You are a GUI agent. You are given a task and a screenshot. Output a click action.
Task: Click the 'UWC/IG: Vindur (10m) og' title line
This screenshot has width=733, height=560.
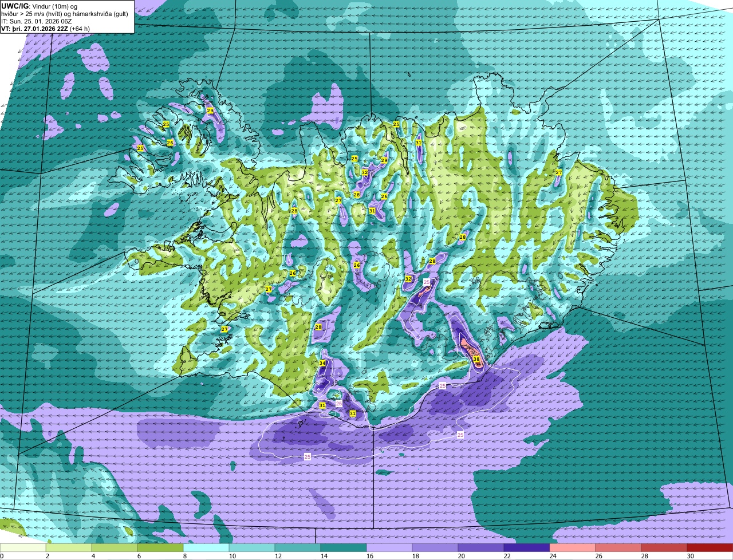point(40,6)
